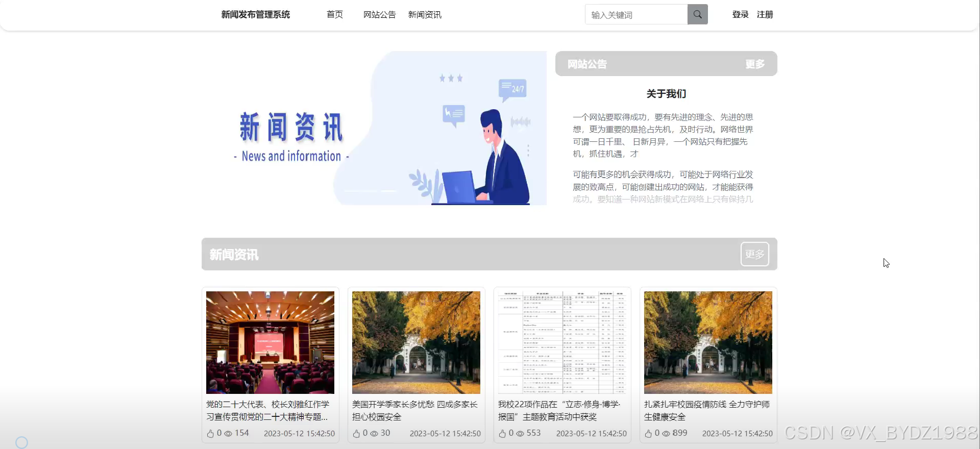Viewport: 980px width, 449px height.
Task: Click the 新闻资讯 banner image
Action: tap(374, 128)
